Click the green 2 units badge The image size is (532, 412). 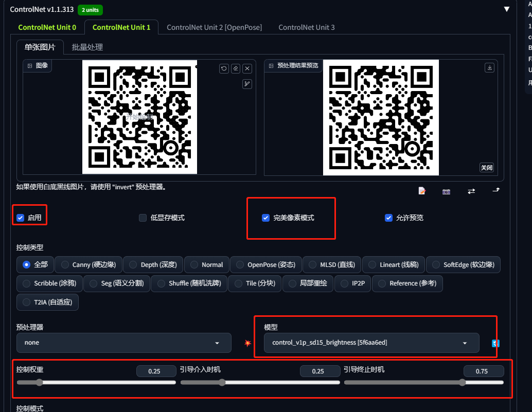click(x=90, y=10)
